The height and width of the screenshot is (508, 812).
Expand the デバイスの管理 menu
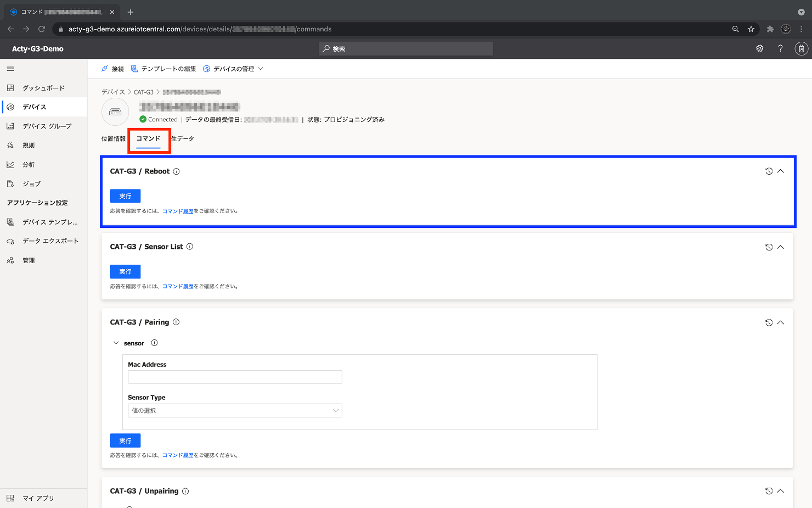pos(233,69)
